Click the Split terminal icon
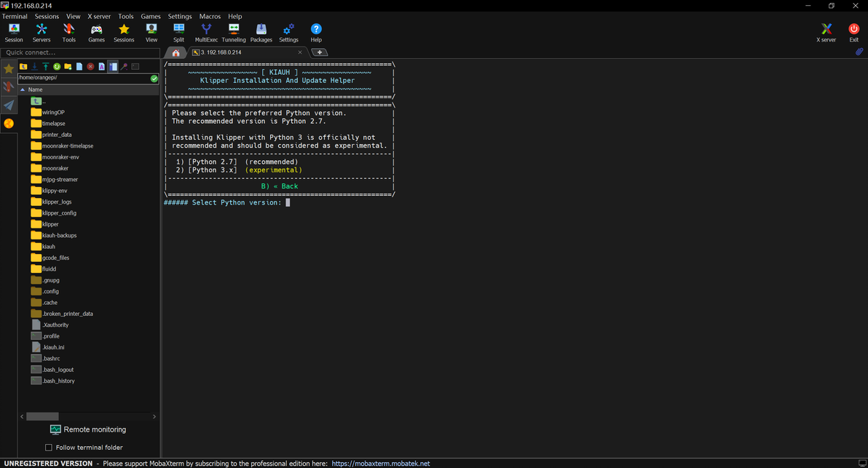Screen dimensions: 868x468 pyautogui.click(x=178, y=32)
